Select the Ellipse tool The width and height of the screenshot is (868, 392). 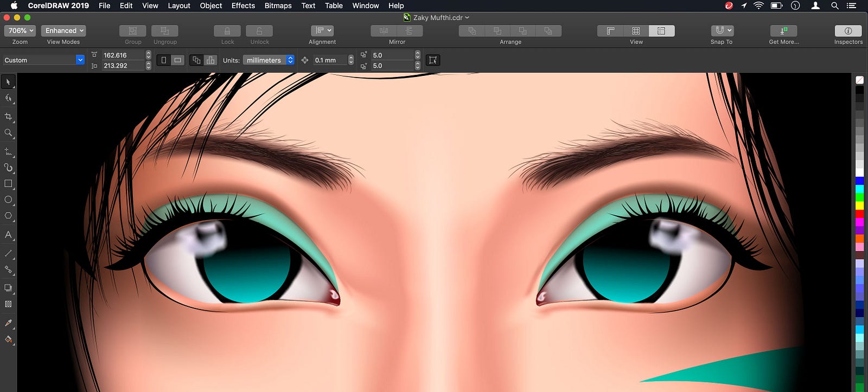8,200
